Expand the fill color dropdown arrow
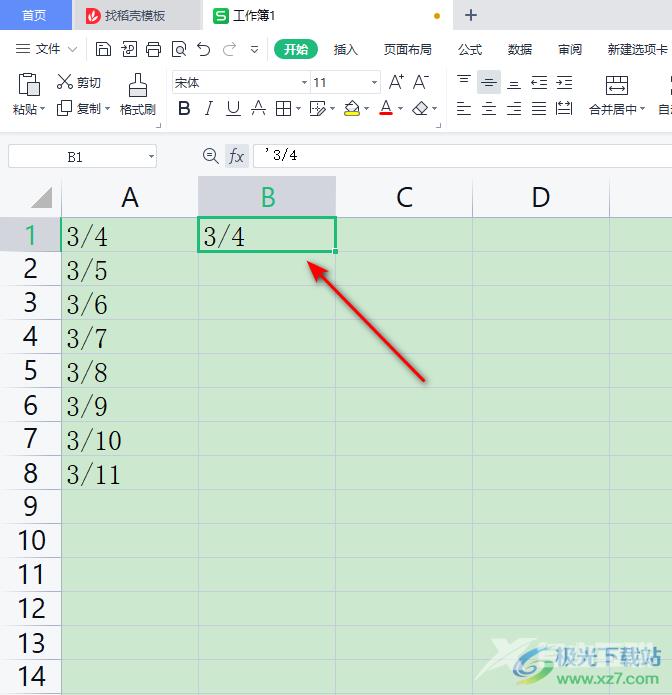The height and width of the screenshot is (695, 672). [x=367, y=109]
